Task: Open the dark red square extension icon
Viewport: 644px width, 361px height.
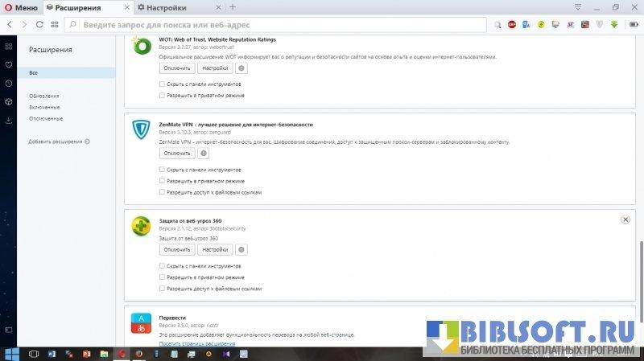Action: pyautogui.click(x=585, y=25)
